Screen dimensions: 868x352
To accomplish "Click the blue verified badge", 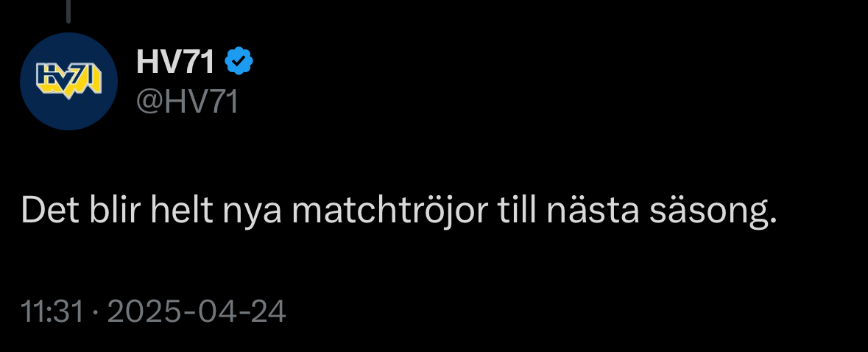I will pyautogui.click(x=239, y=61).
